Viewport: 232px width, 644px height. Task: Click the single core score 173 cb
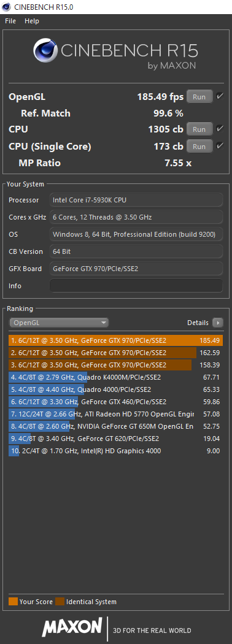(x=168, y=146)
